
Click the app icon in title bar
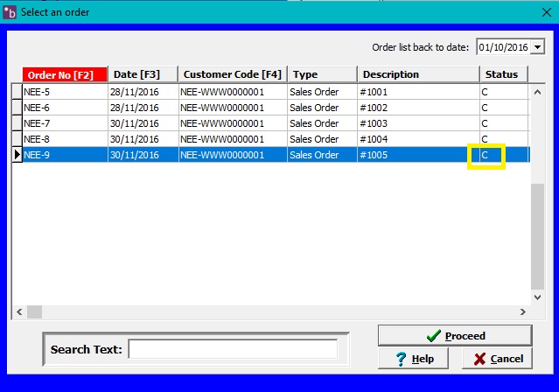10,12
